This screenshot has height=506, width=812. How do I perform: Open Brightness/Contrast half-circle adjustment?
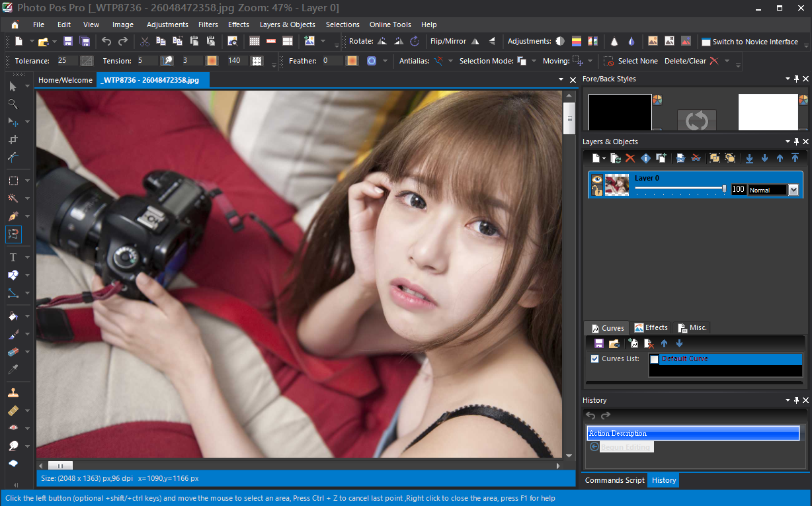point(560,41)
